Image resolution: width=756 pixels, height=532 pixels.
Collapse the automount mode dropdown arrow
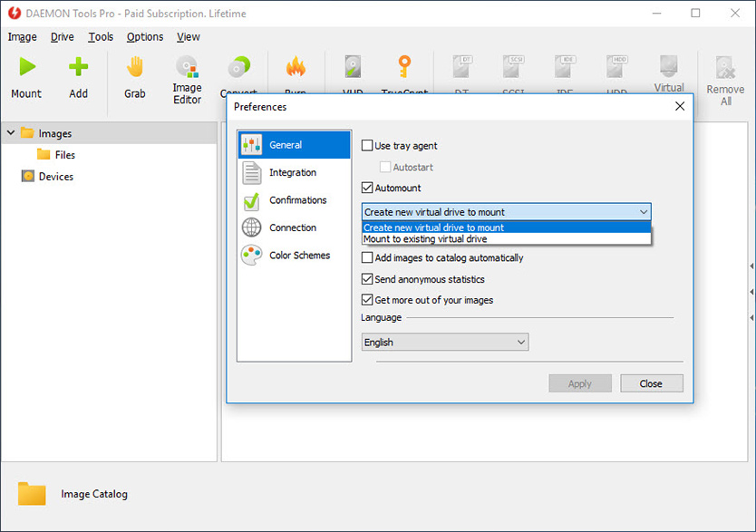point(644,212)
